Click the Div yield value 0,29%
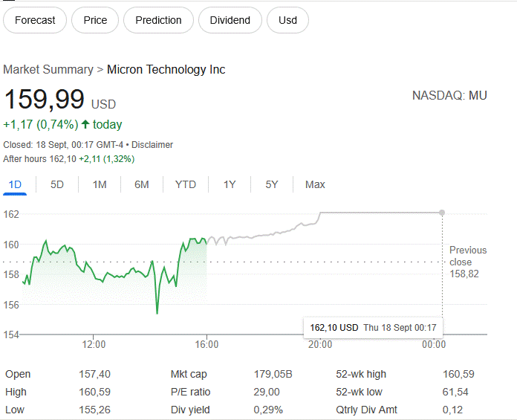Screen dimensions: 517x420 click(x=268, y=410)
